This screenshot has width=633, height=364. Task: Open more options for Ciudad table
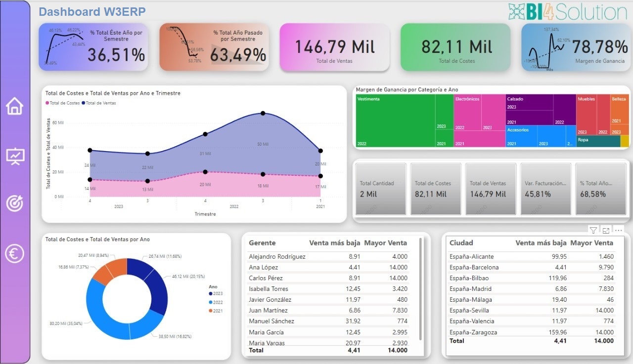(619, 230)
